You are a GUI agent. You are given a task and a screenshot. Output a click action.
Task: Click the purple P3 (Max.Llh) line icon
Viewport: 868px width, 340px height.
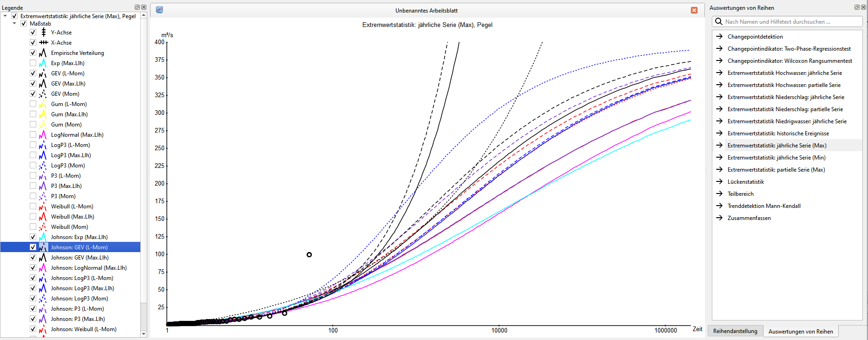click(x=43, y=186)
